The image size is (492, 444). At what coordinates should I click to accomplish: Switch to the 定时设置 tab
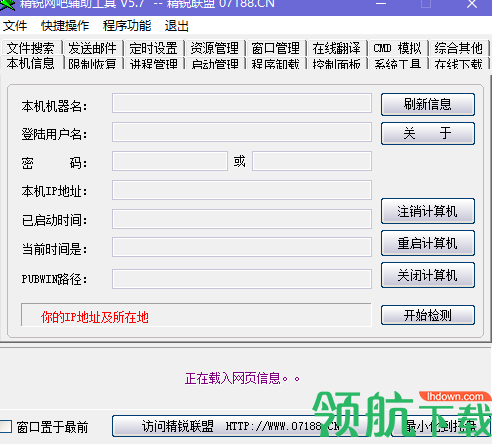pos(153,48)
